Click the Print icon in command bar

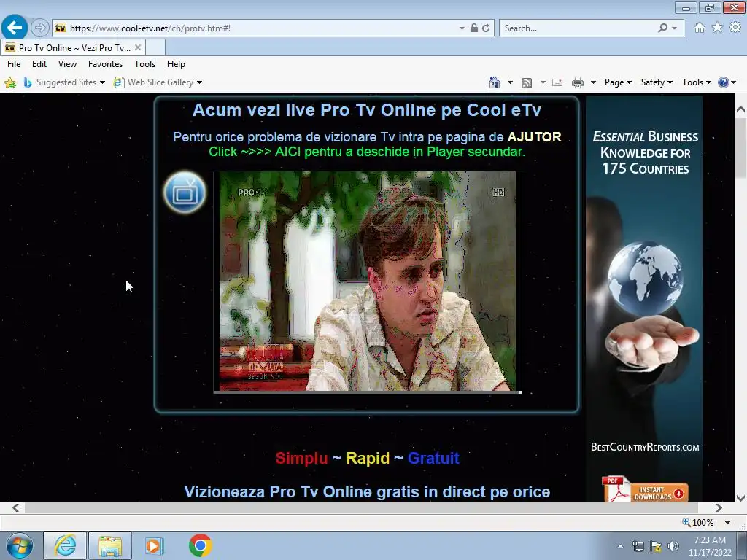(578, 82)
